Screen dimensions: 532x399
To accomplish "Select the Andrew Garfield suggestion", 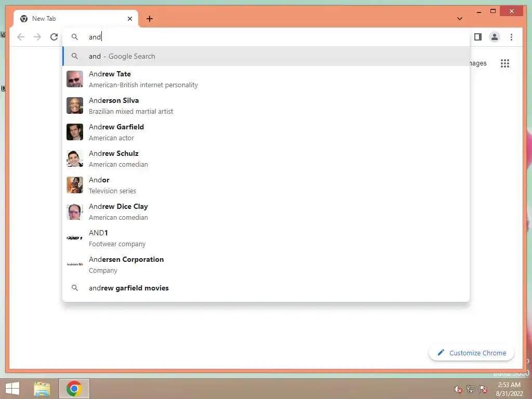I will [267, 132].
